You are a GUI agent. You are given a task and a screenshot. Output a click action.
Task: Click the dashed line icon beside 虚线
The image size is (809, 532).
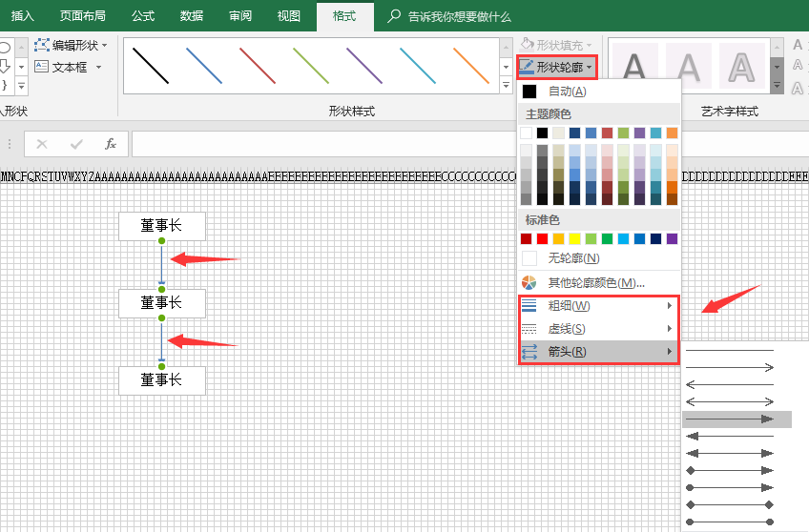tap(529, 329)
